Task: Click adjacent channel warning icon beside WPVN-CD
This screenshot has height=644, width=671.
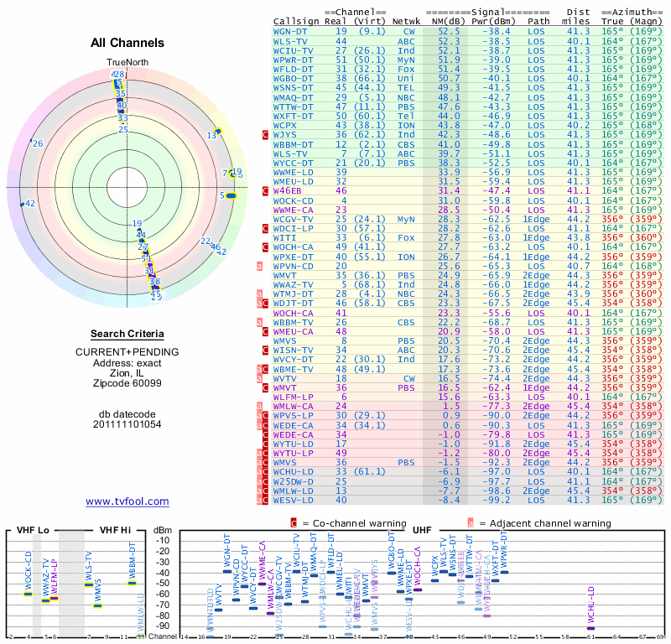Action: (x=259, y=266)
